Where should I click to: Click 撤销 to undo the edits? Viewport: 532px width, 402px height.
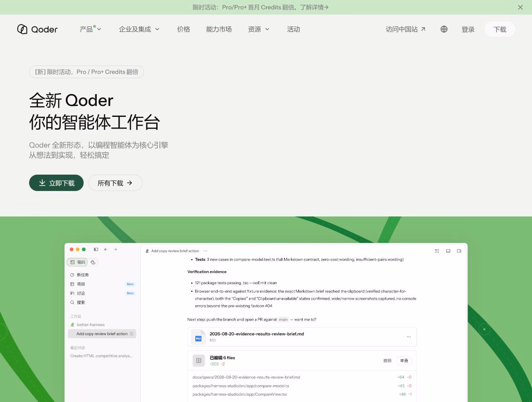(x=387, y=361)
